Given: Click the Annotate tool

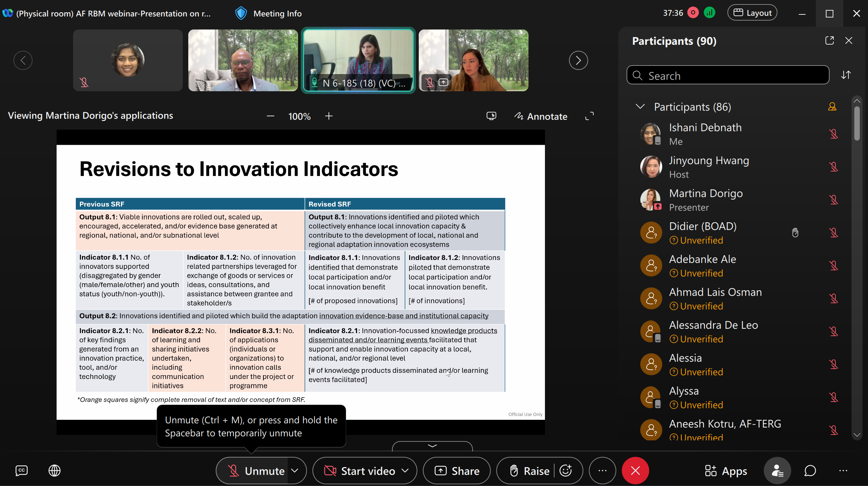Looking at the screenshot, I should pyautogui.click(x=541, y=116).
